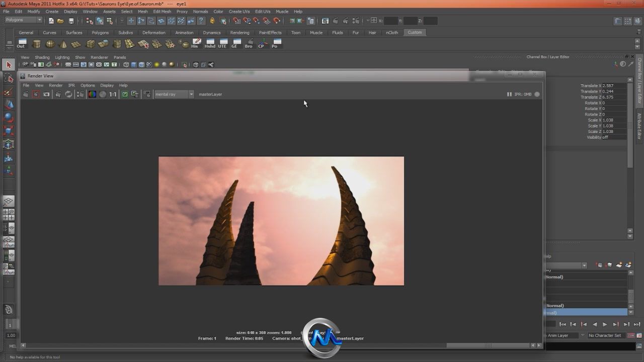Click New scene icon in status line
644x362 pixels.
click(x=51, y=21)
